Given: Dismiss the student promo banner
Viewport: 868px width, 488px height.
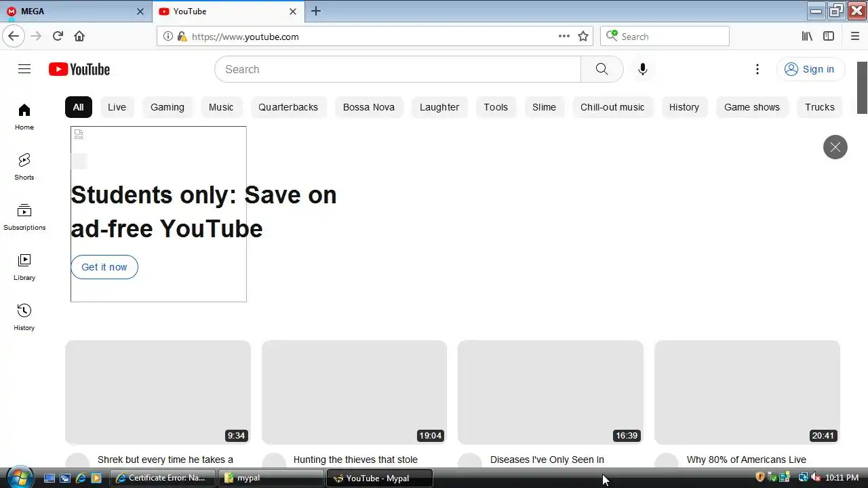Looking at the screenshot, I should [x=835, y=147].
